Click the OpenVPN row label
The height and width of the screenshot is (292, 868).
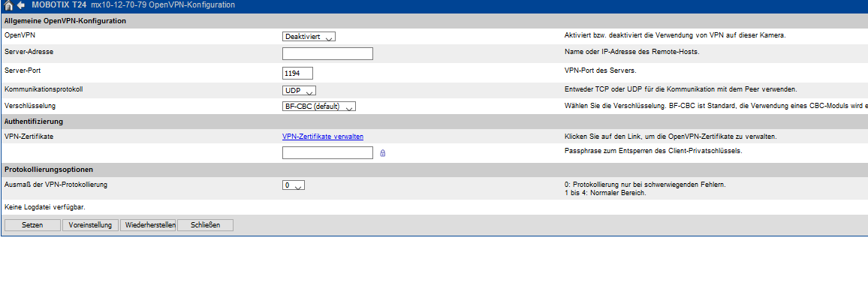coord(20,35)
